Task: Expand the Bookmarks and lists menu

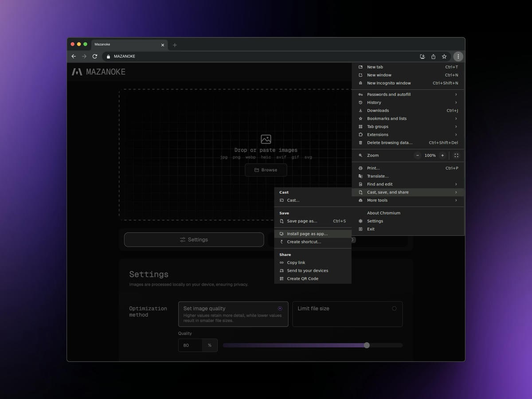Action: pos(387,118)
